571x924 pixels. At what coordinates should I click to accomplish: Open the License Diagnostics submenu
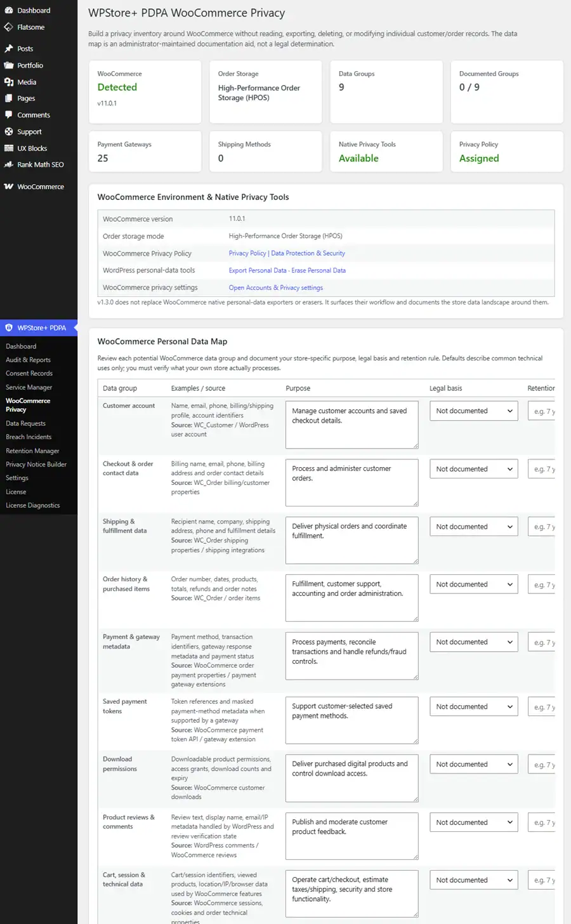pos(33,505)
